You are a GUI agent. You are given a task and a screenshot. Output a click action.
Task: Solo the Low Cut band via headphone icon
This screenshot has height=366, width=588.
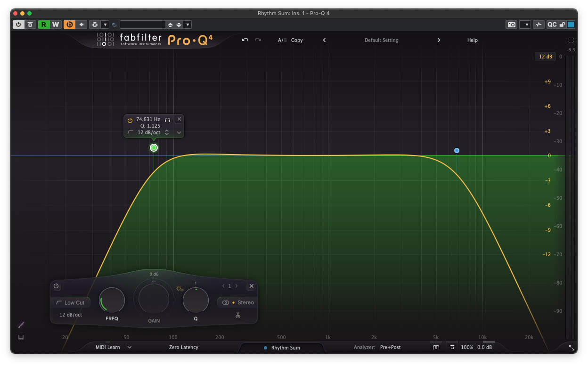tap(168, 119)
